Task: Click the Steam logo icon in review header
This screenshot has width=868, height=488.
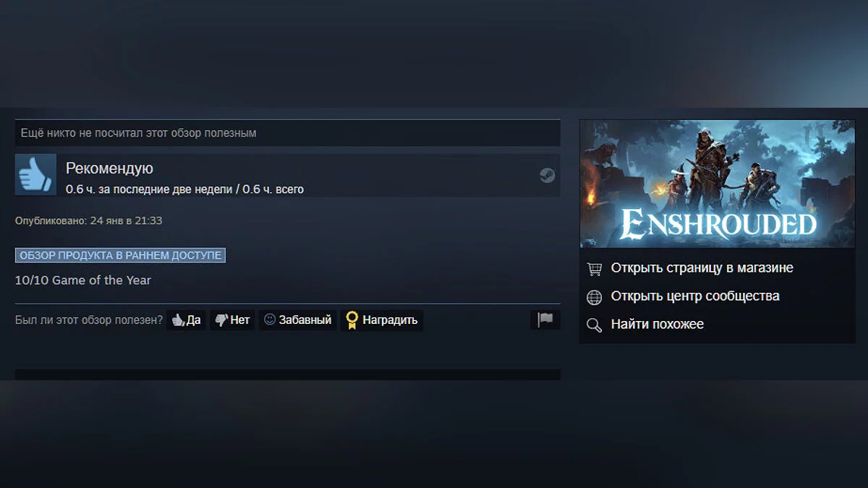Action: (x=547, y=175)
